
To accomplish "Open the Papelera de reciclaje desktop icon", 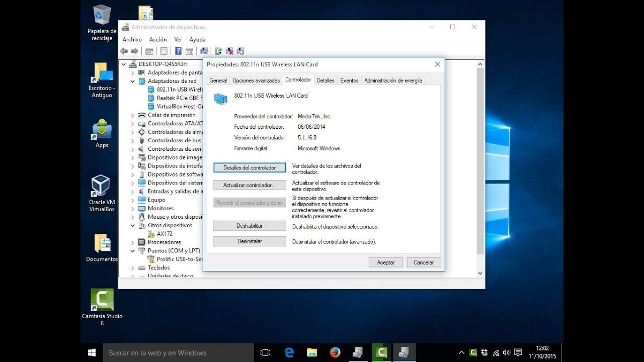I will click(102, 23).
